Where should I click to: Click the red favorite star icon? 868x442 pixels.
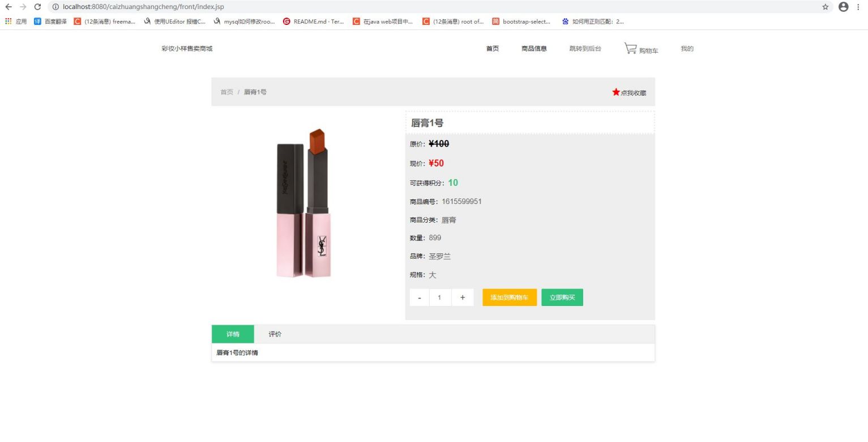click(x=616, y=92)
